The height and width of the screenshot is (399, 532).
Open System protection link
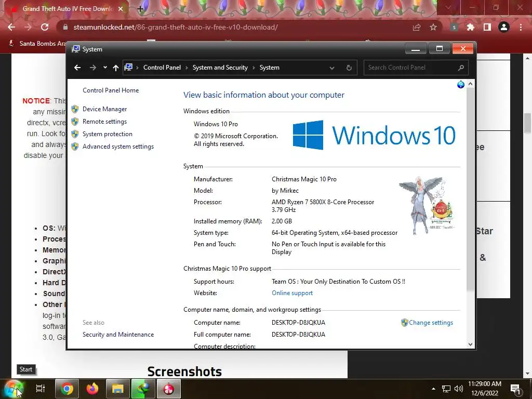click(x=107, y=134)
